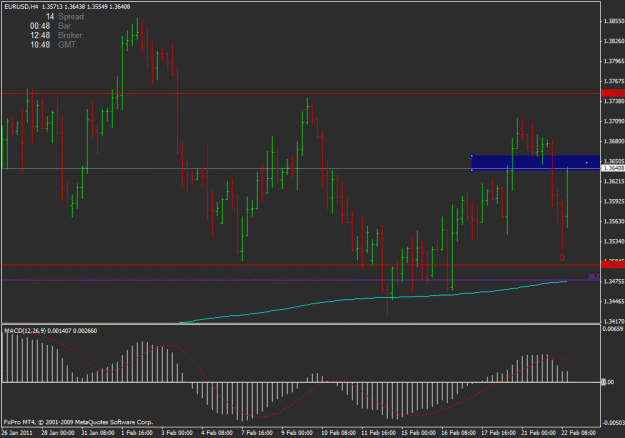
Task: Click the 31 Jan 08:00 time label
Action: pos(98,433)
